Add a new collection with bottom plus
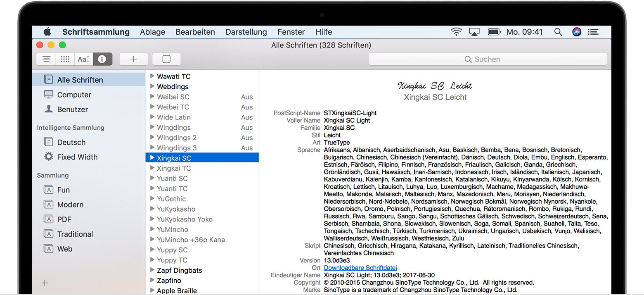 pos(45,283)
